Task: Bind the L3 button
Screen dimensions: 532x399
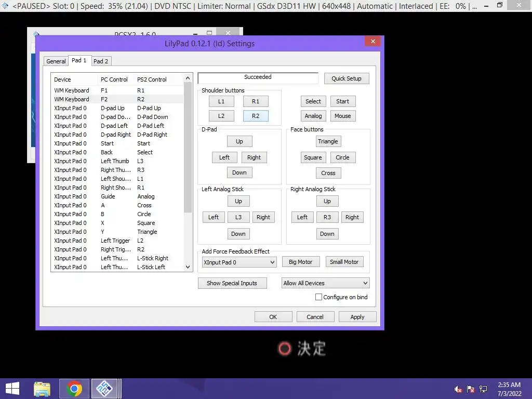Action: click(x=238, y=217)
